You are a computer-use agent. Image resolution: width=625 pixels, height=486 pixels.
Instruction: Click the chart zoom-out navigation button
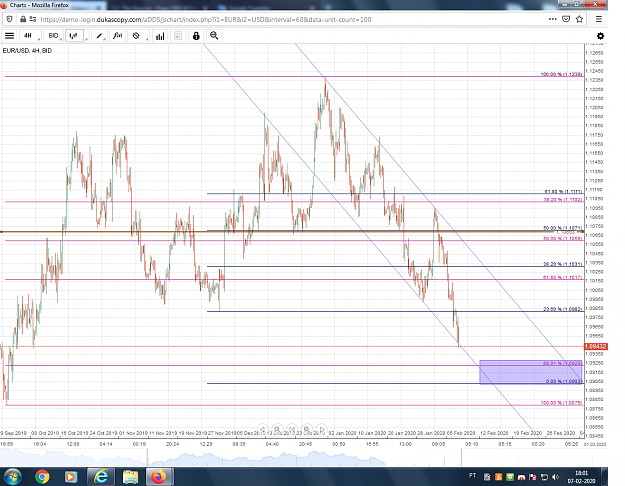277,429
